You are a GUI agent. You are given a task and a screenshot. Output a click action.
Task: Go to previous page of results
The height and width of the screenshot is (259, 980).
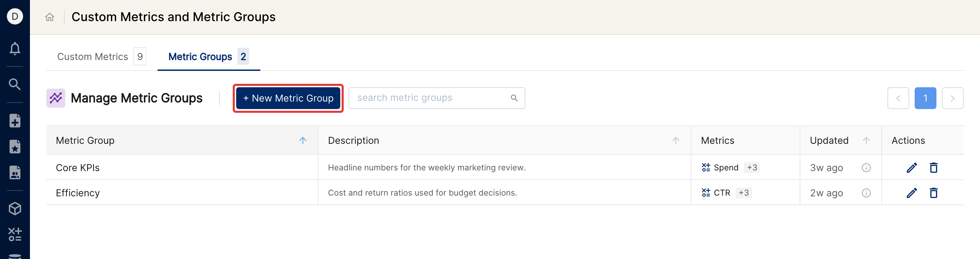(x=898, y=98)
